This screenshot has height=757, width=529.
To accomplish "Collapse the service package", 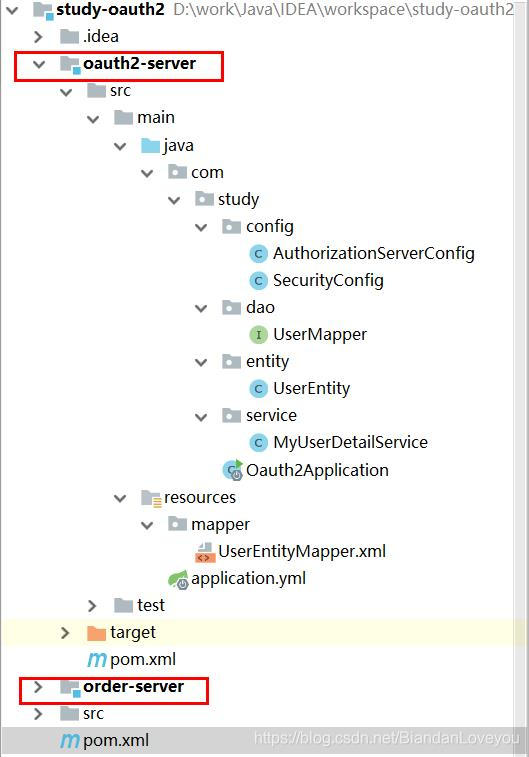I will coord(201,416).
